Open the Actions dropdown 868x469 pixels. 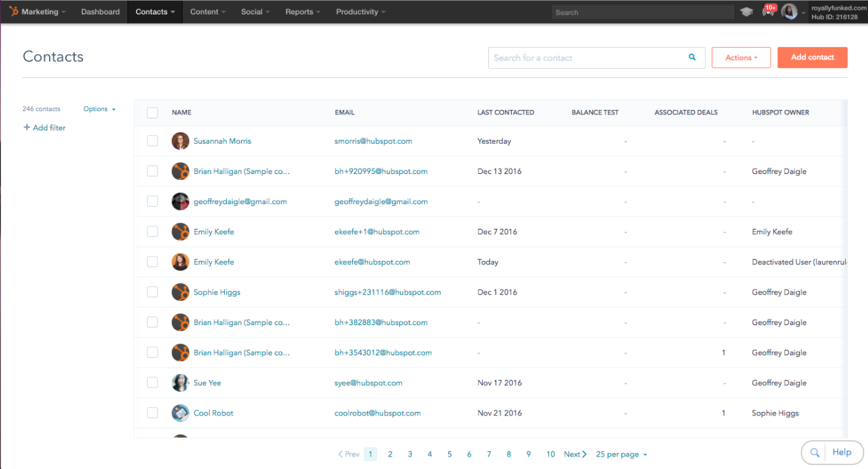[741, 58]
